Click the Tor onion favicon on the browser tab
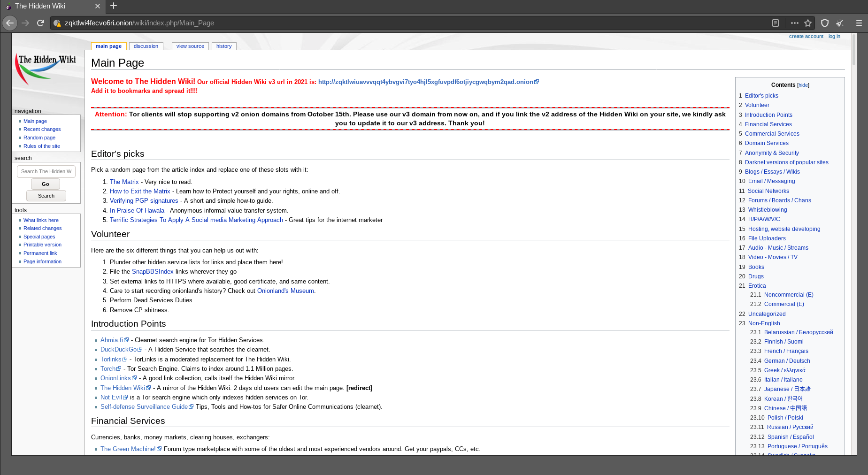 [8, 6]
